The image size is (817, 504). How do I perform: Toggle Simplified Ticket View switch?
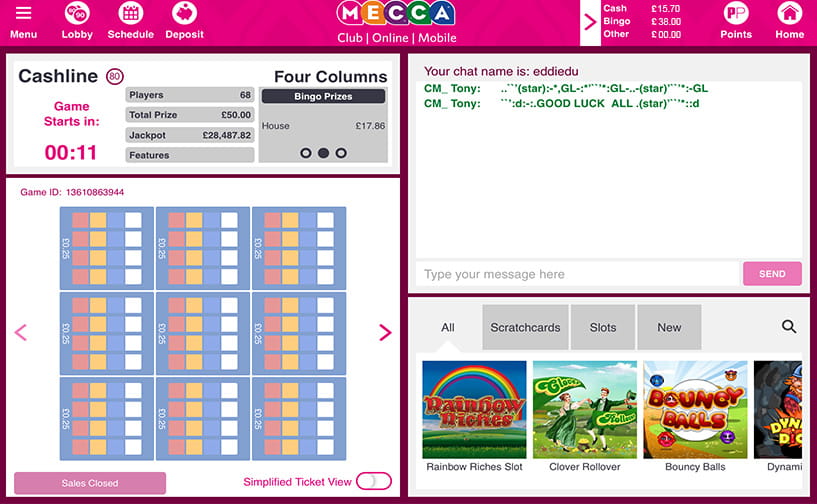(x=374, y=481)
